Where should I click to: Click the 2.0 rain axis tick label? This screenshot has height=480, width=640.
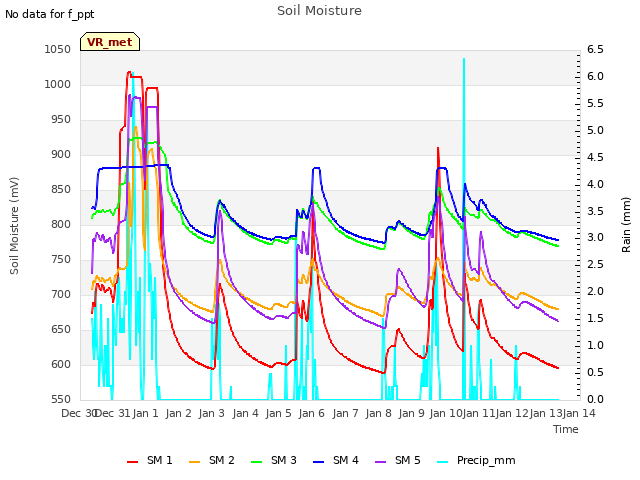(595, 291)
